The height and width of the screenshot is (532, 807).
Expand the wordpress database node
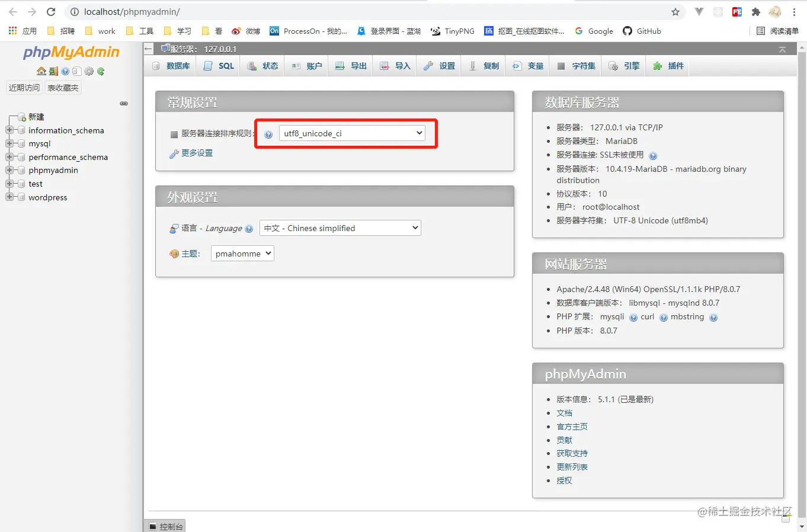(9, 197)
